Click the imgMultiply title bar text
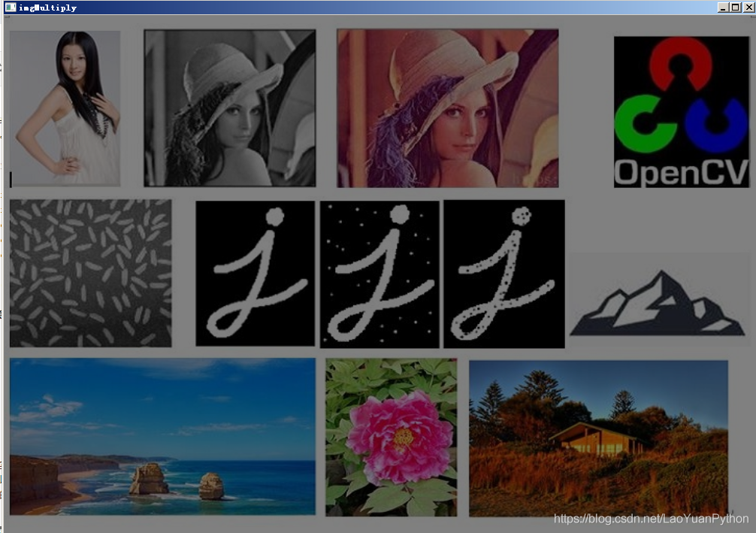The width and height of the screenshot is (756, 533). pyautogui.click(x=48, y=8)
